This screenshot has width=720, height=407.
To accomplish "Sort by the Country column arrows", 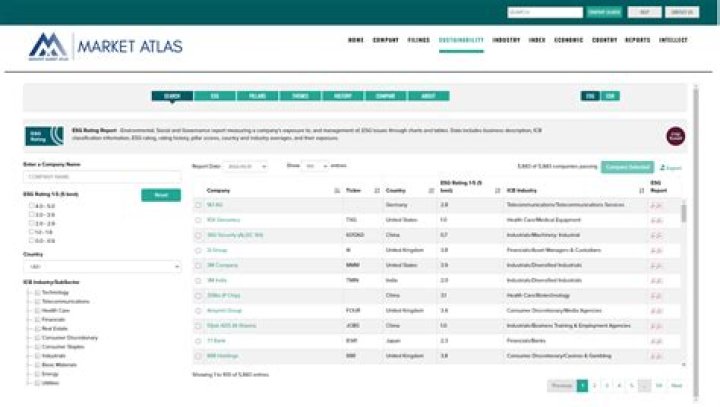I will pyautogui.click(x=431, y=191).
